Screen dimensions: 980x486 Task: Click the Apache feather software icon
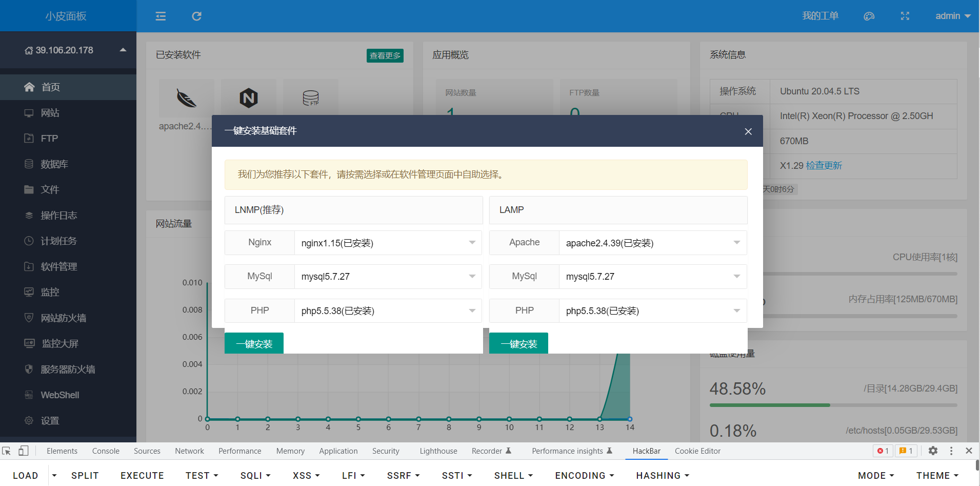(187, 98)
